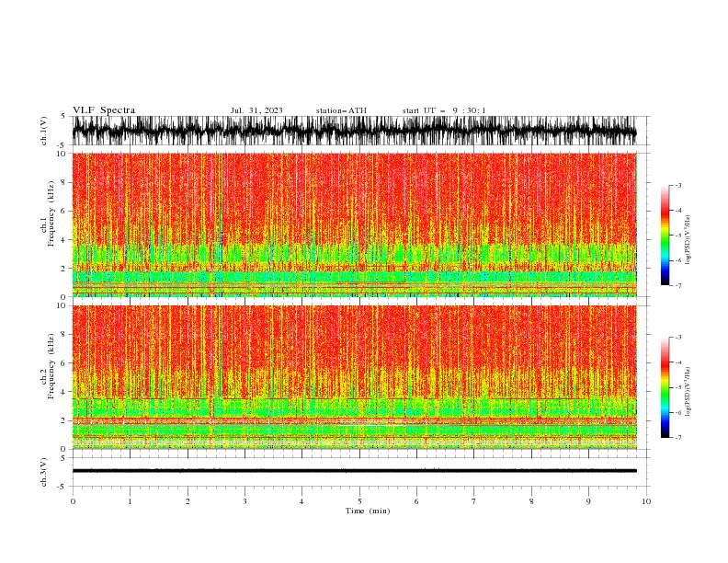Image resolution: width=728 pixels, height=563 pixels.
Task: Click inside the ch.2 spectrogram panel
Action: tap(354, 377)
